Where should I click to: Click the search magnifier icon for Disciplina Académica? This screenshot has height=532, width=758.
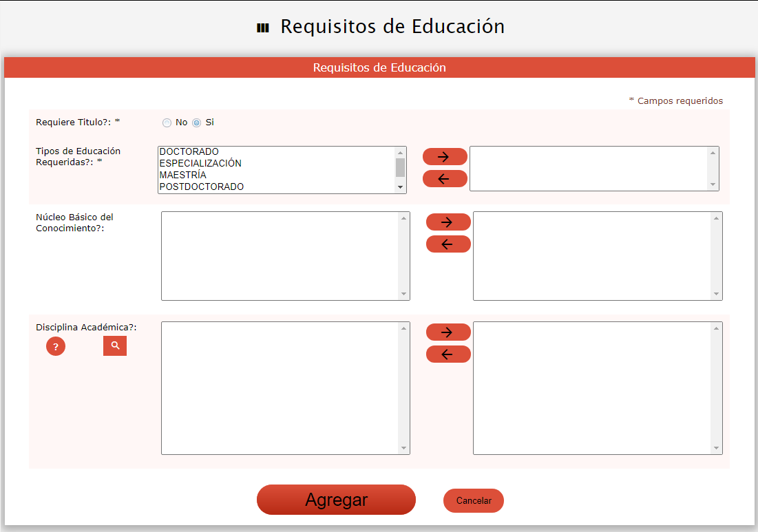point(115,345)
